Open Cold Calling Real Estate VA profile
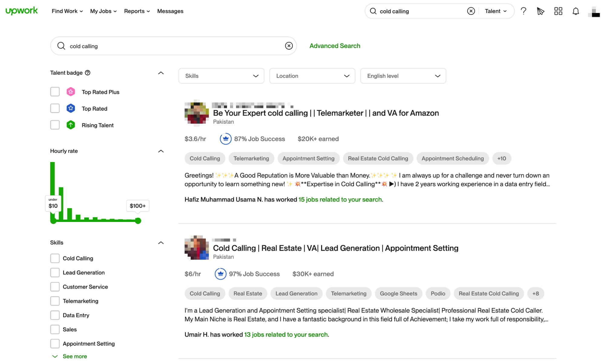Screen dimensions: 605x364 click(x=336, y=248)
